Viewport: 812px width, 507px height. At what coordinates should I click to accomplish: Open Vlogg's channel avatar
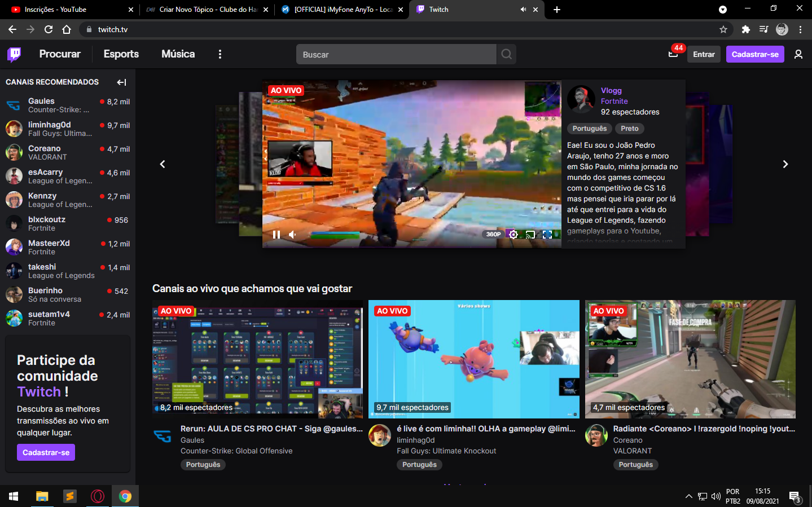[x=581, y=100]
